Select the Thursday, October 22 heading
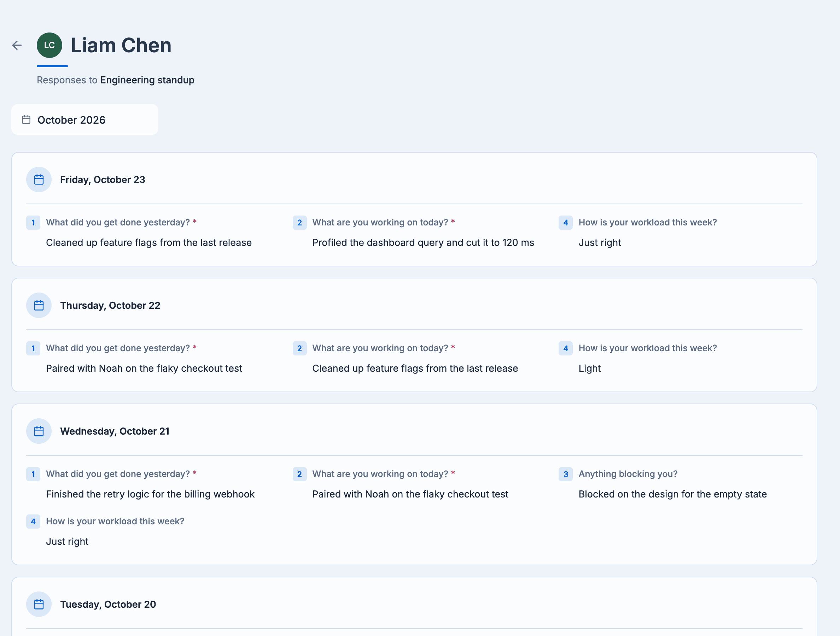Viewport: 840px width, 636px height. (x=110, y=306)
